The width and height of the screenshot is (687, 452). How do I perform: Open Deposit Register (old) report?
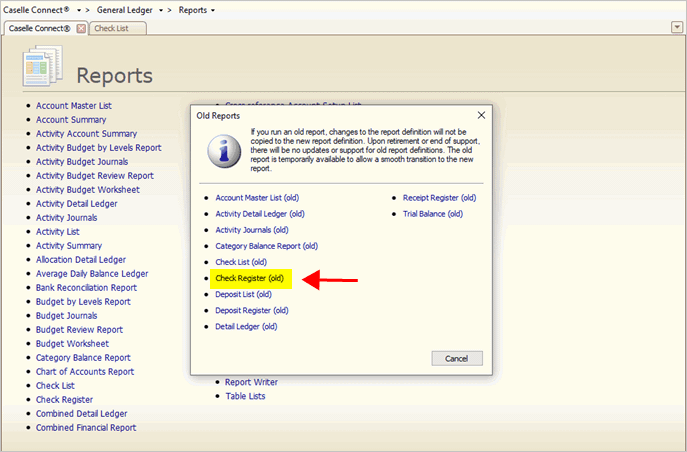point(254,310)
